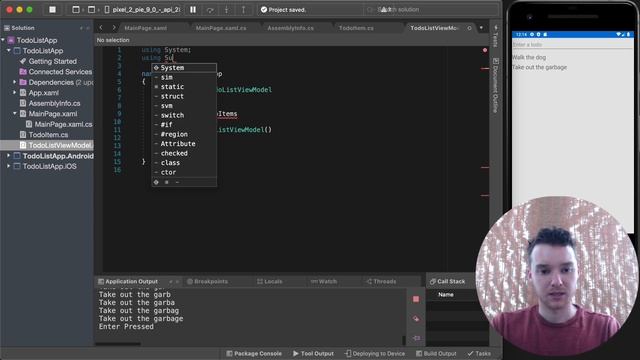This screenshot has width=640, height=360.
Task: Open the TodoItem.cs editor tab
Action: [356, 28]
